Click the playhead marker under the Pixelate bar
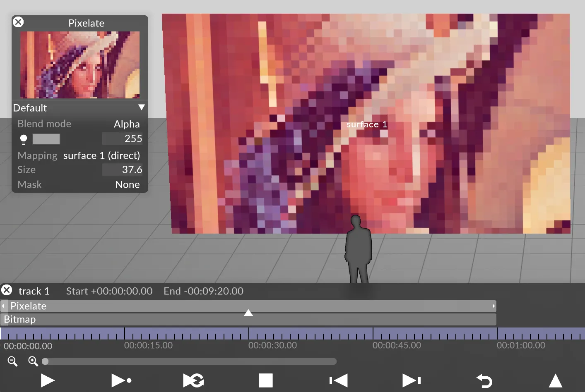 (248, 313)
